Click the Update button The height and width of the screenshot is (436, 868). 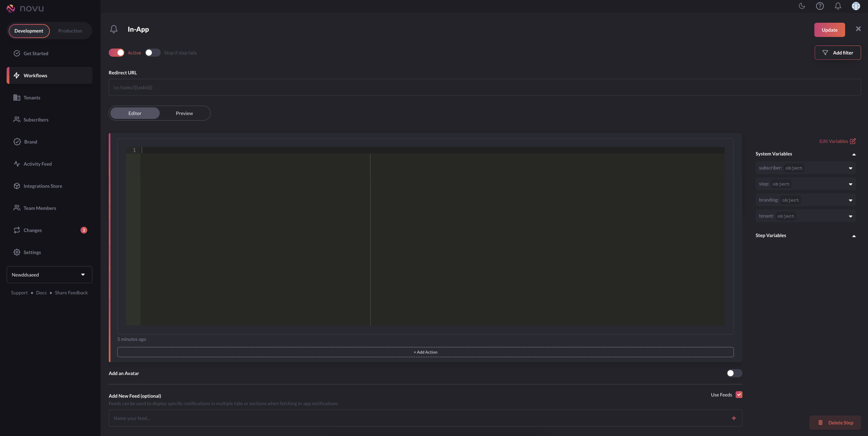830,30
